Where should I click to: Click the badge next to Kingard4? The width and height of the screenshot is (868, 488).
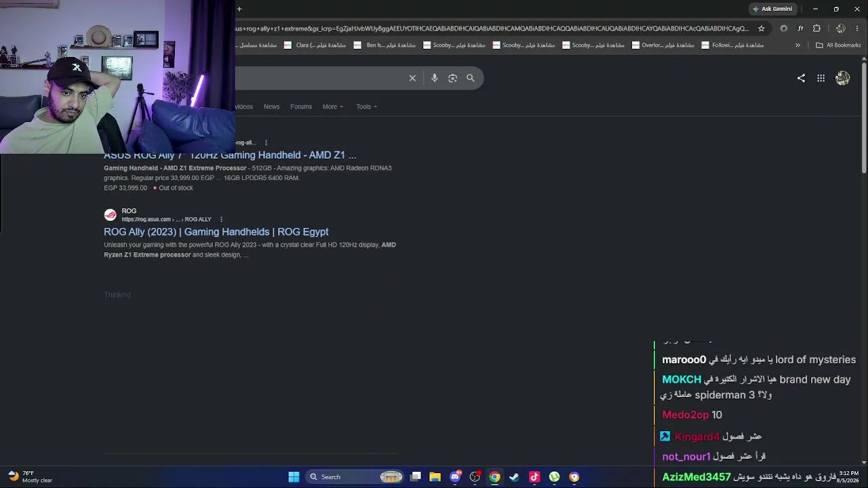pos(665,436)
